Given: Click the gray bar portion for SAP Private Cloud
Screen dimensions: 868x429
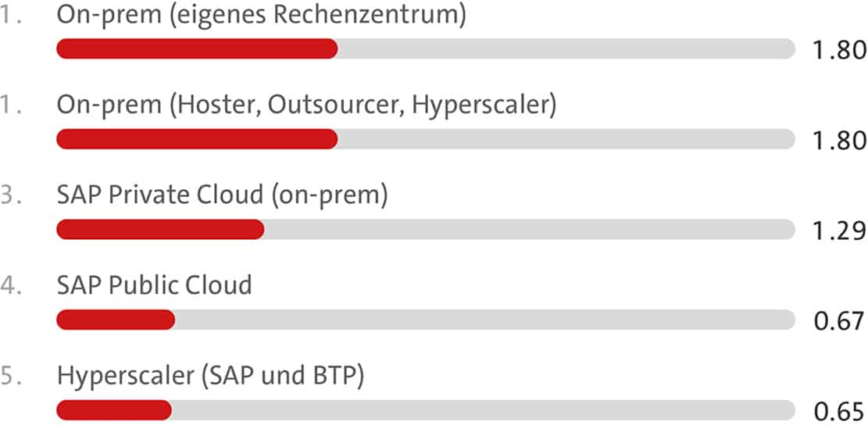Looking at the screenshot, I should pos(529,230).
